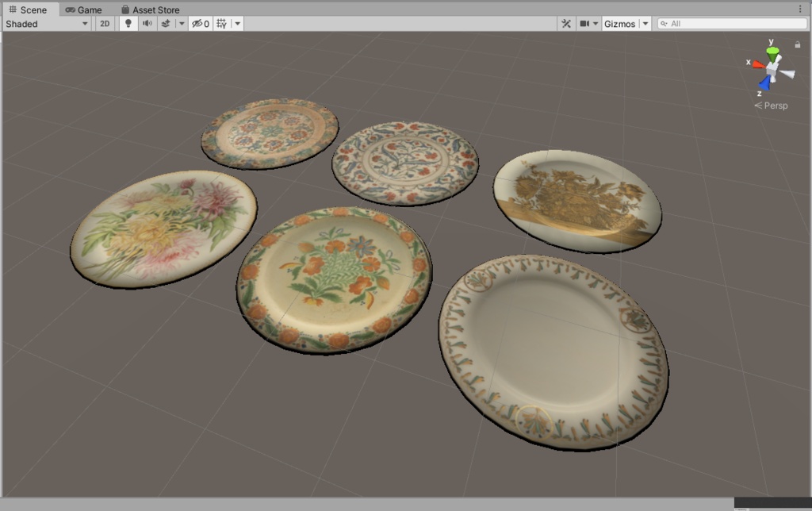The height and width of the screenshot is (511, 812).
Task: Toggle scene lighting lightbulb
Action: pyautogui.click(x=128, y=24)
